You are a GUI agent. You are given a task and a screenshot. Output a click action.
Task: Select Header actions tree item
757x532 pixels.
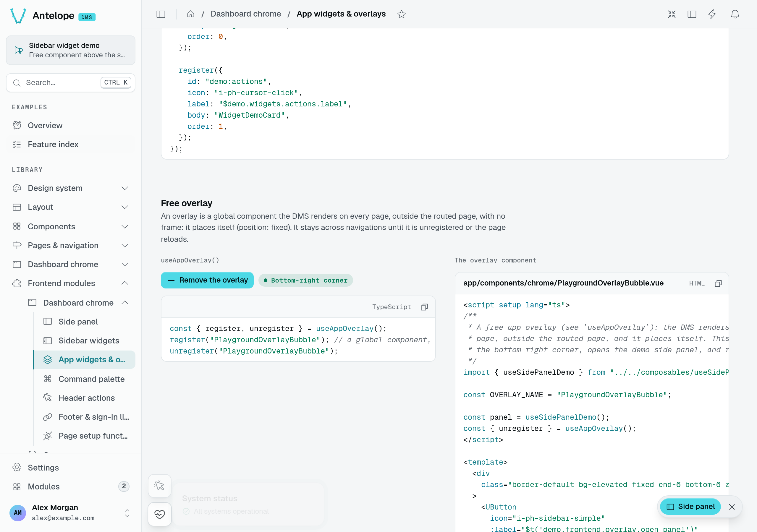point(85,398)
